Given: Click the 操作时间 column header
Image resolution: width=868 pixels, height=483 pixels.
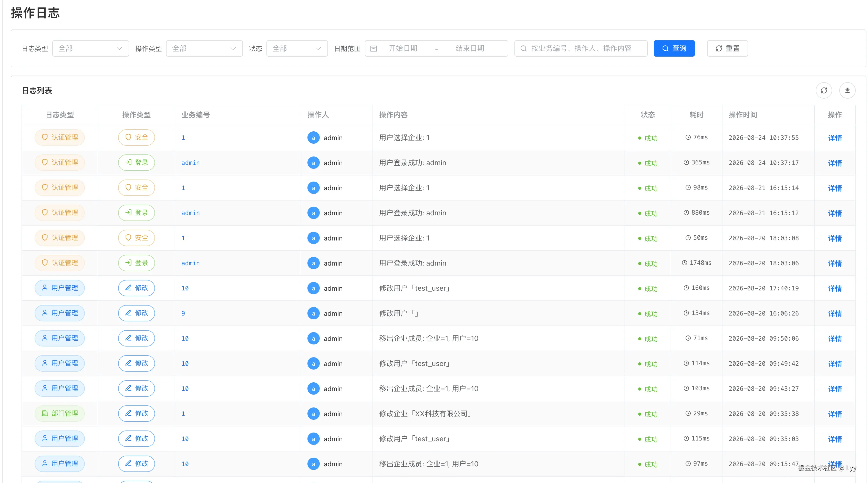Looking at the screenshot, I should [743, 115].
